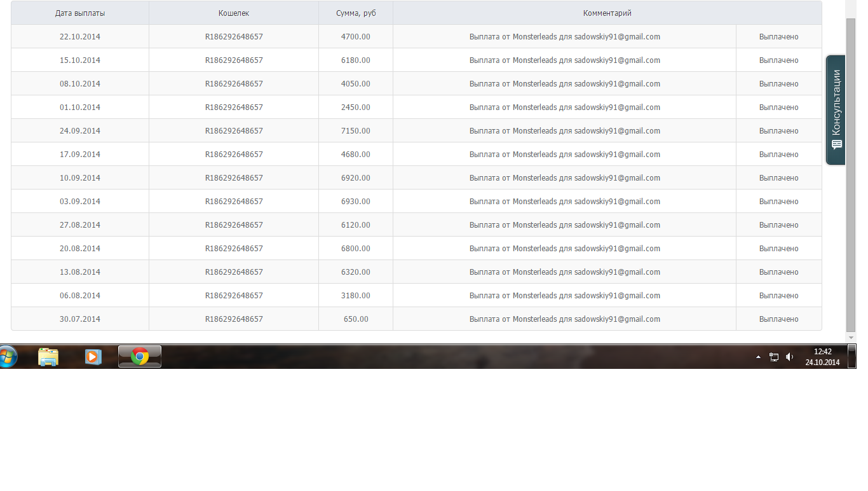Switch to the Chrome taskbar window

click(140, 357)
